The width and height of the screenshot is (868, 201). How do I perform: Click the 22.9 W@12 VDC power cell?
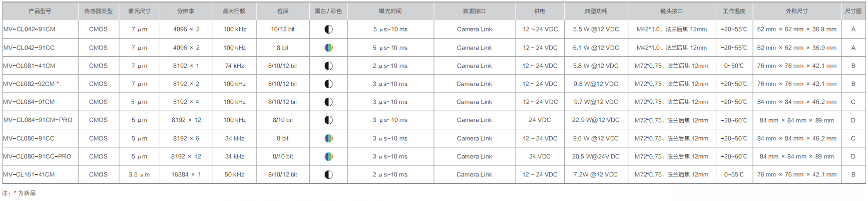pyautogui.click(x=596, y=120)
